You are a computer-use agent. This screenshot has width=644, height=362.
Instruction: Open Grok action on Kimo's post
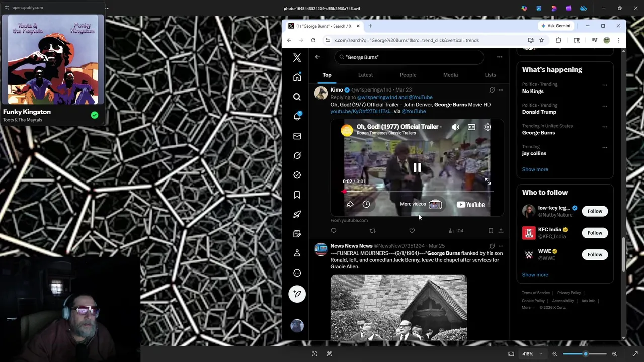click(492, 90)
